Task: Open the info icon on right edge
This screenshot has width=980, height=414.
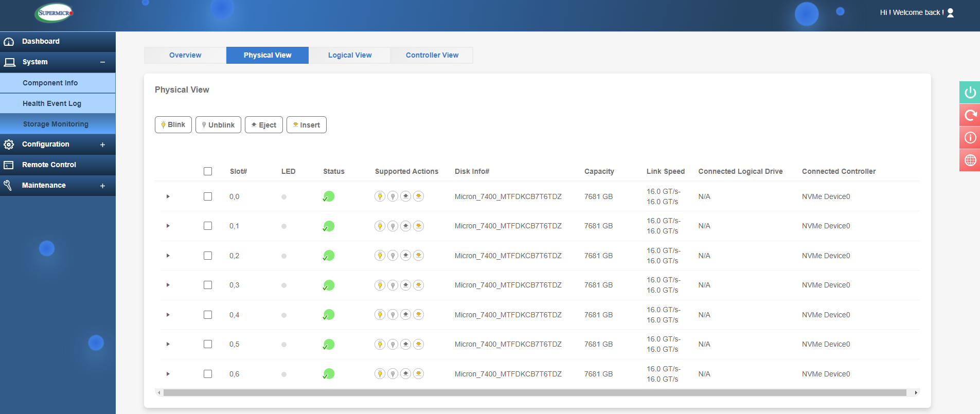Action: point(970,138)
